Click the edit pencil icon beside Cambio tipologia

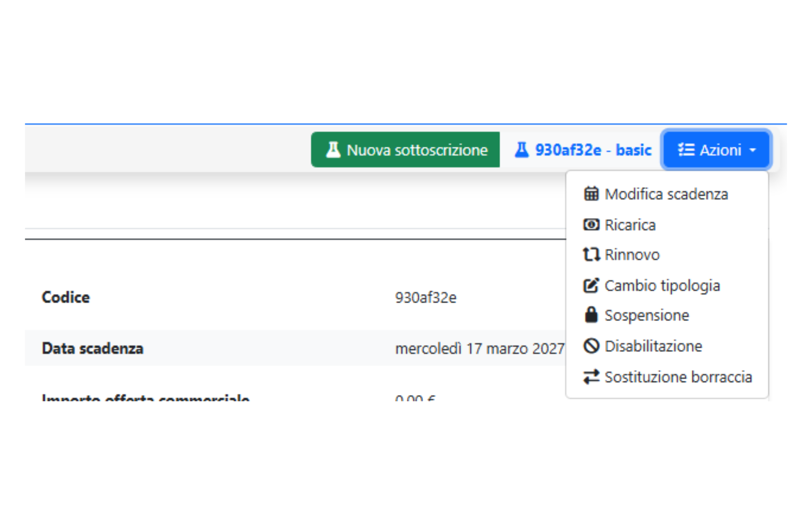pos(591,285)
